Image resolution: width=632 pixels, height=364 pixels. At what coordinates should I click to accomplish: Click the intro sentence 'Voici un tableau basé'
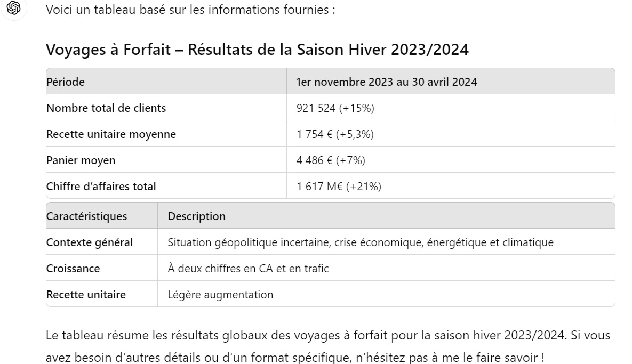click(190, 10)
